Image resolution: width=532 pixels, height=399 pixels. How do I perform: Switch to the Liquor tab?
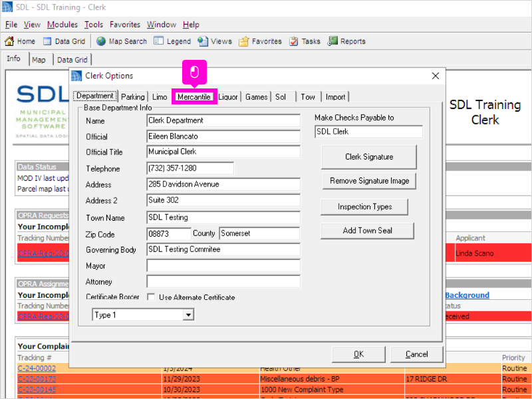coord(228,97)
